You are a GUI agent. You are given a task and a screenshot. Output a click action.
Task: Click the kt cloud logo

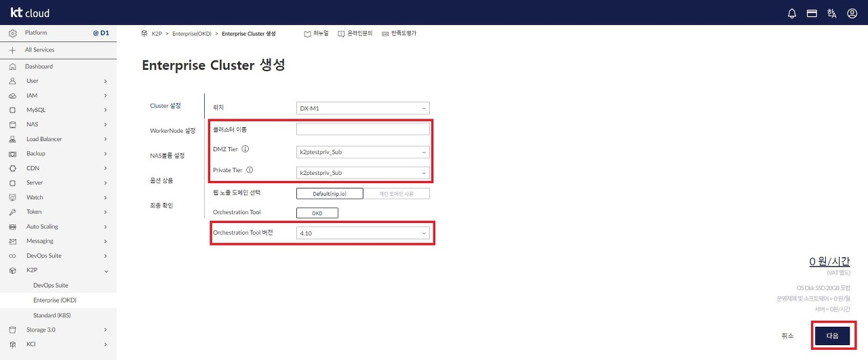tap(31, 13)
